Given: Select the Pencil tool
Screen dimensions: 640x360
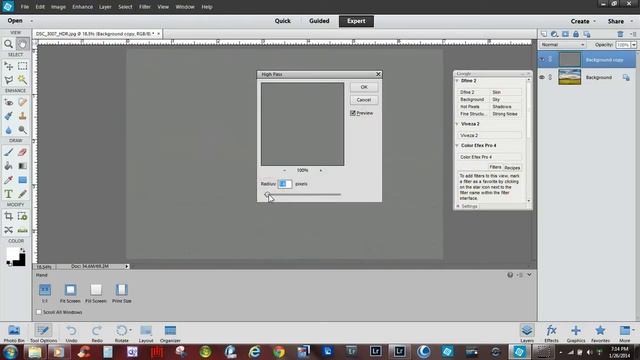Looking at the screenshot, I should [22, 194].
